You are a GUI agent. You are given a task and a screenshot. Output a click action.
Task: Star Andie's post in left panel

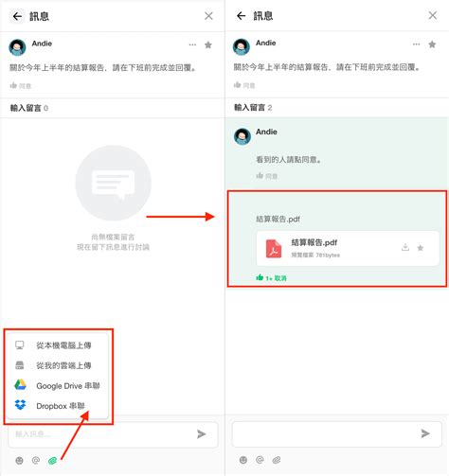208,44
